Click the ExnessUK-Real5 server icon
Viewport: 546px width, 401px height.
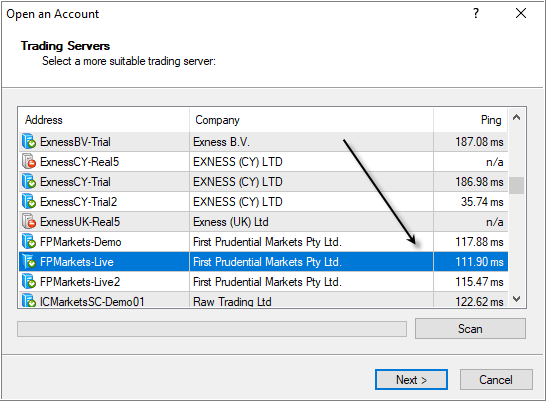[29, 222]
